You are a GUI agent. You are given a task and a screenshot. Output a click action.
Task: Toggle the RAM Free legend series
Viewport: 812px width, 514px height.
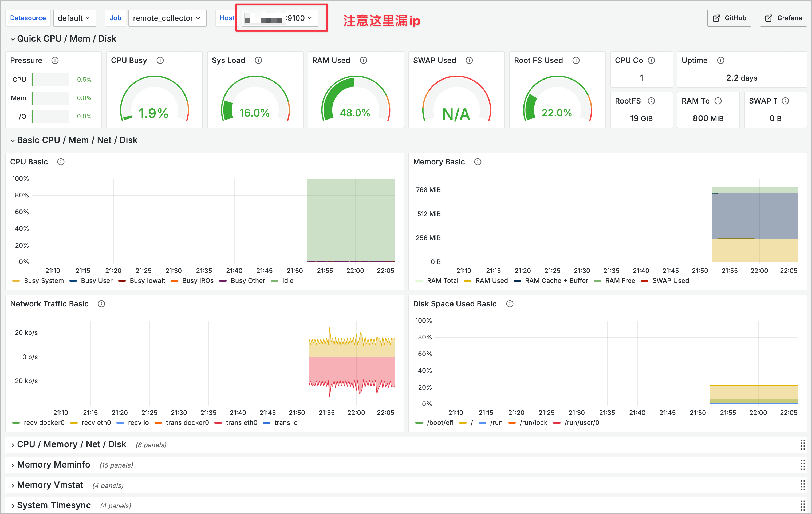coord(620,281)
